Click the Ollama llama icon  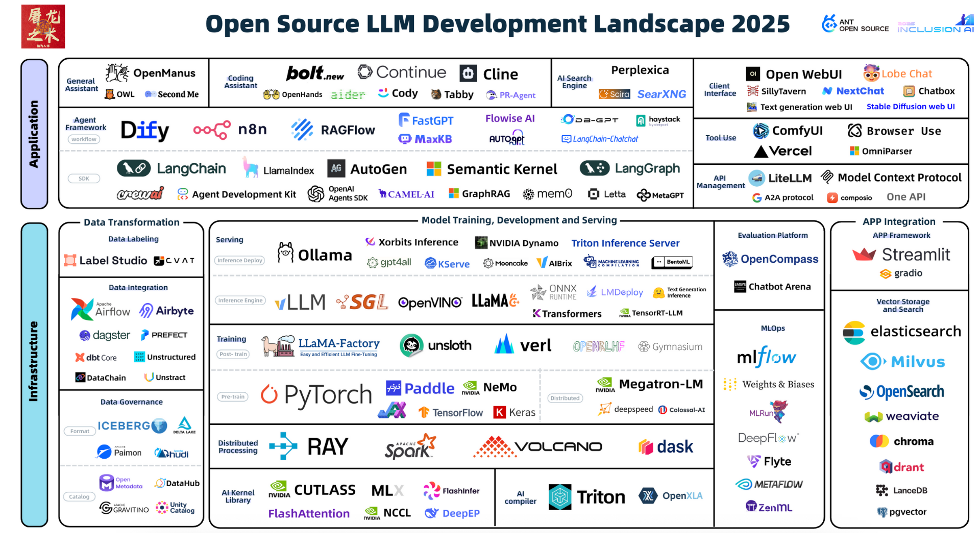(x=285, y=253)
